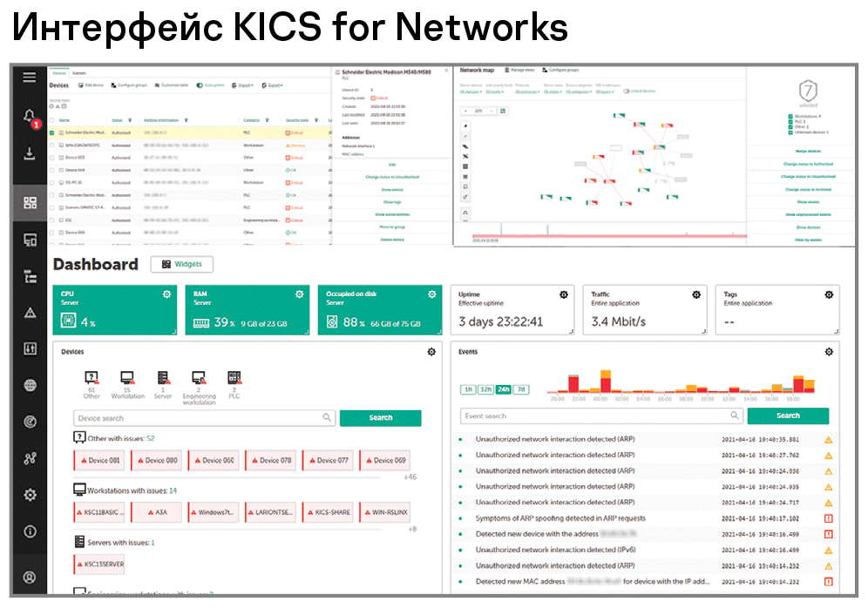Open settings gear of RAM widget
Screen dimensions: 868x608
[300, 294]
